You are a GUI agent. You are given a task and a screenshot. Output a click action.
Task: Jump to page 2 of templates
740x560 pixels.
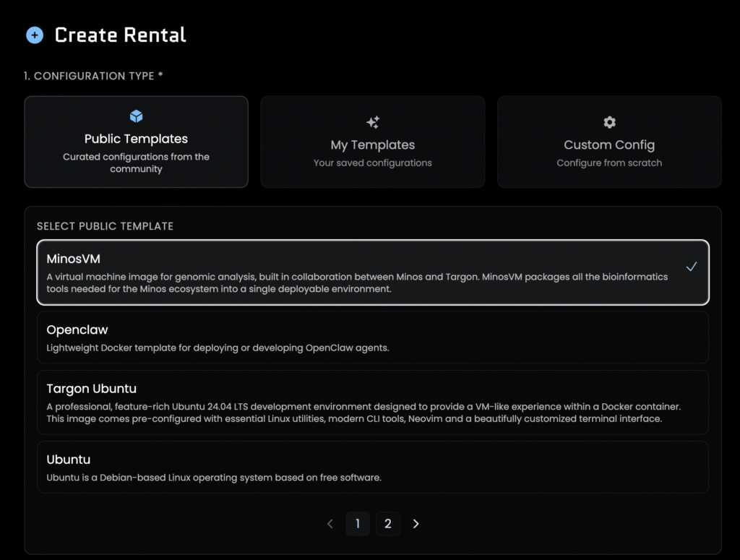pyautogui.click(x=388, y=524)
